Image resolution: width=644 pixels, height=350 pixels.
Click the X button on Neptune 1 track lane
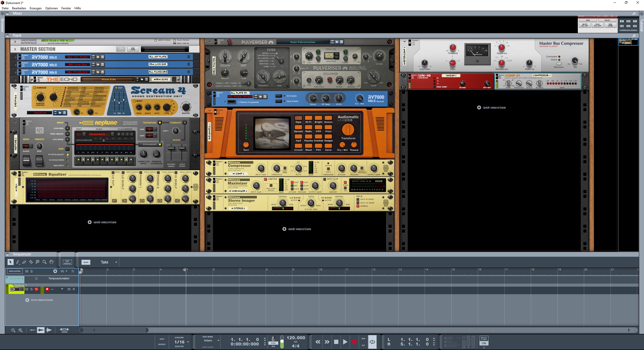(74, 289)
